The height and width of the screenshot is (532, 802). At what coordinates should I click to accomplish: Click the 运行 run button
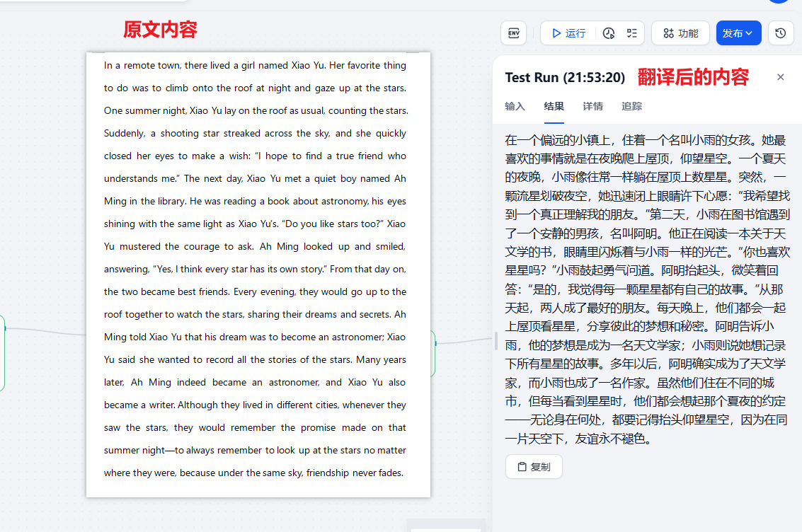(569, 33)
